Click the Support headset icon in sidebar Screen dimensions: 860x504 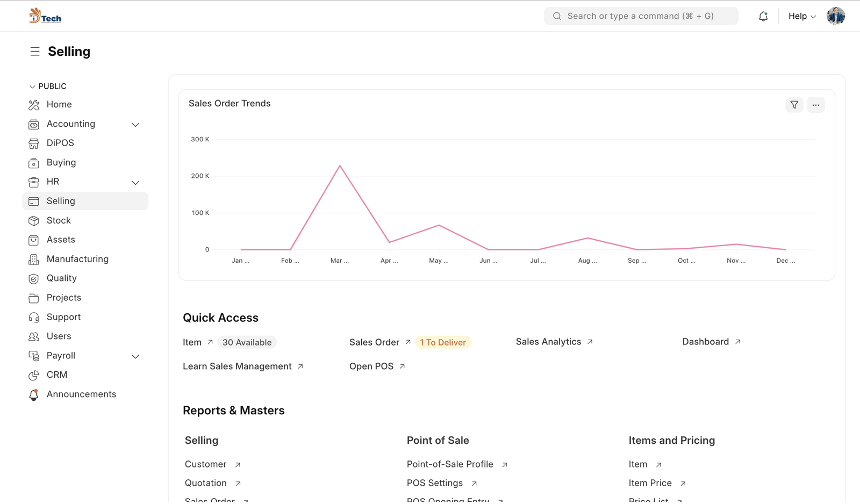(x=34, y=318)
